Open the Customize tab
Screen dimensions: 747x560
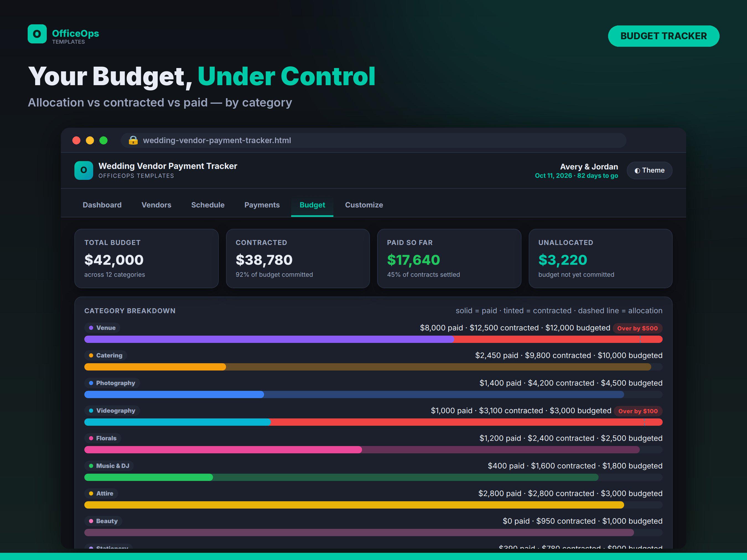[364, 205]
